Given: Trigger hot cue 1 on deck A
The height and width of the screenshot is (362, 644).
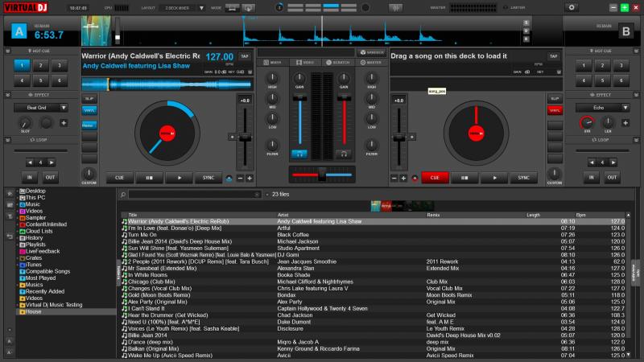Looking at the screenshot, I should pos(23,65).
